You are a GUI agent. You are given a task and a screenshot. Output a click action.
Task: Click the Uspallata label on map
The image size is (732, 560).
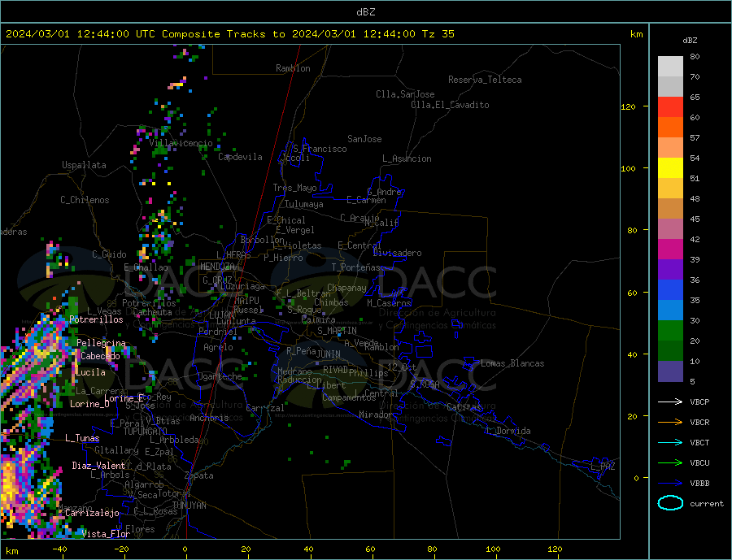(x=84, y=165)
